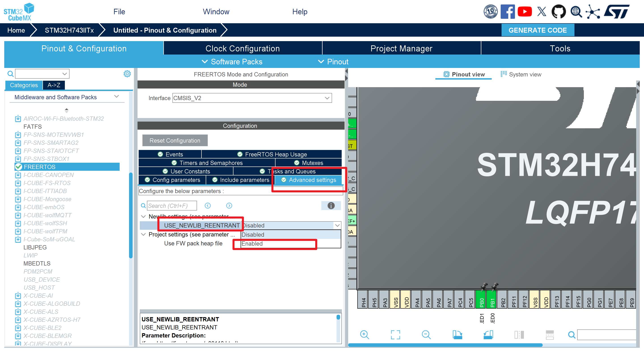The height and width of the screenshot is (352, 644).
Task: Go to the STM32H743IITx breadcrumb
Action: point(69,30)
